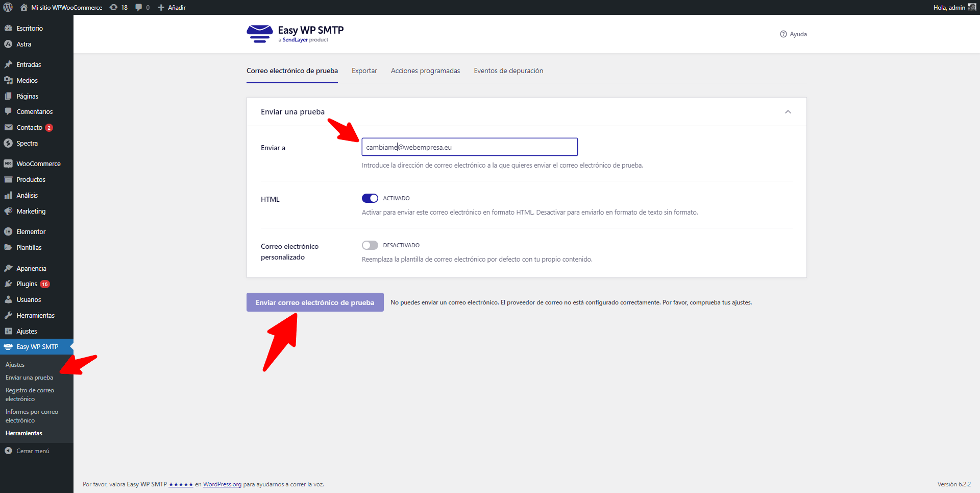Click the Spectra icon in sidebar

8,143
